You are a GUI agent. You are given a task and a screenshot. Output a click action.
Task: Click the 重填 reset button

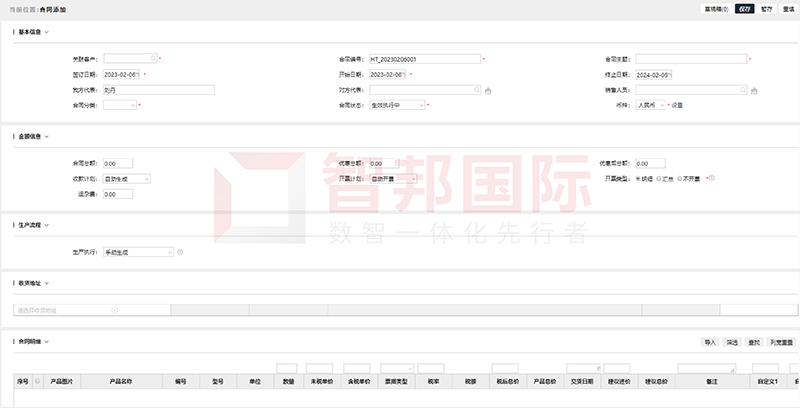tap(788, 9)
